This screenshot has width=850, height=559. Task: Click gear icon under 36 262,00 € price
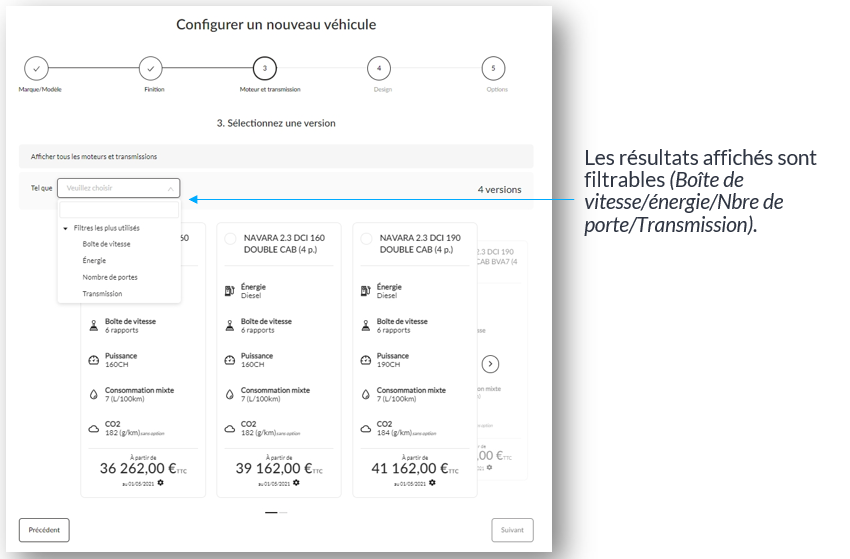pos(160,483)
